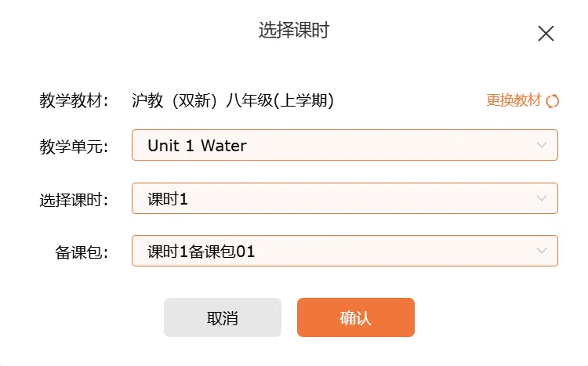Open the 教学单元 dropdown field

[x=344, y=145]
